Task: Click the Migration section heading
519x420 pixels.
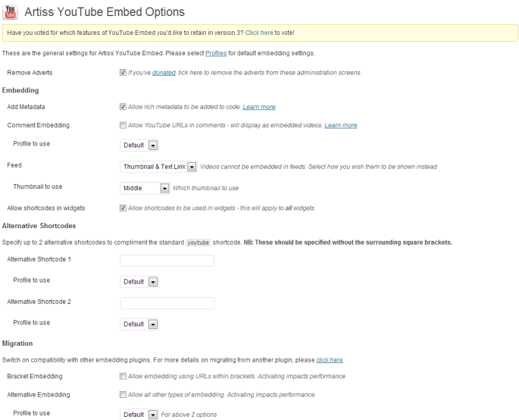Action: tap(17, 343)
